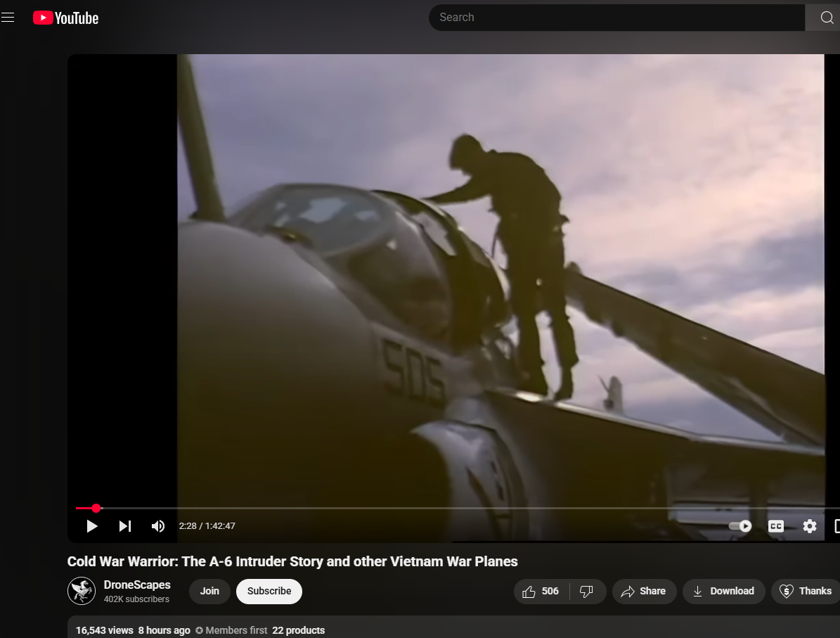Click the 402K subscribers text
The height and width of the screenshot is (638, 840).
[136, 599]
